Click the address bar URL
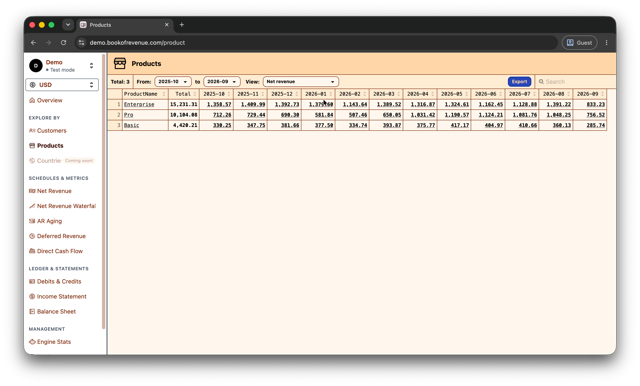Screen dimensions: 640x386 (x=137, y=42)
